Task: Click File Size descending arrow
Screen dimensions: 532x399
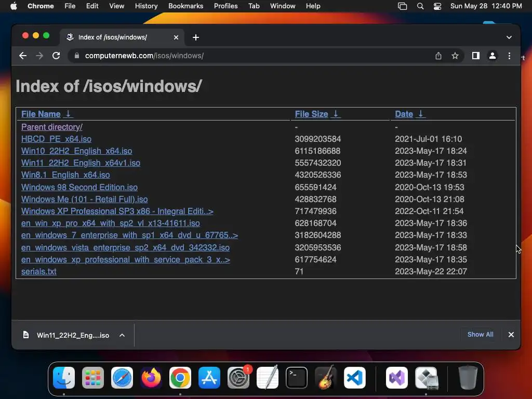Action: click(336, 114)
